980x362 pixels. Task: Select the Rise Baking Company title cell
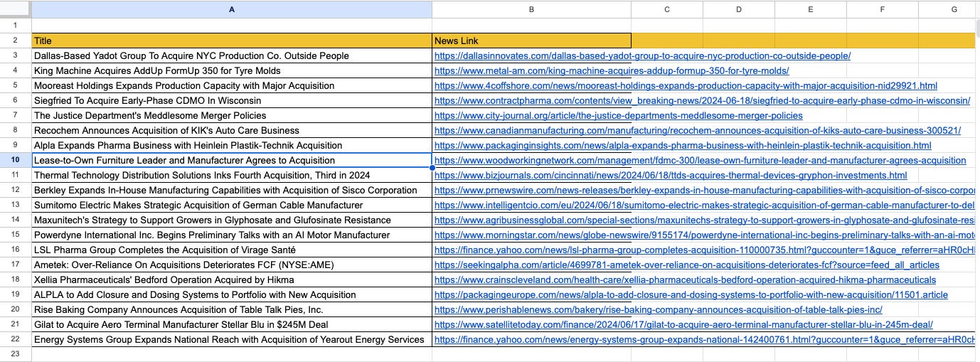232,309
